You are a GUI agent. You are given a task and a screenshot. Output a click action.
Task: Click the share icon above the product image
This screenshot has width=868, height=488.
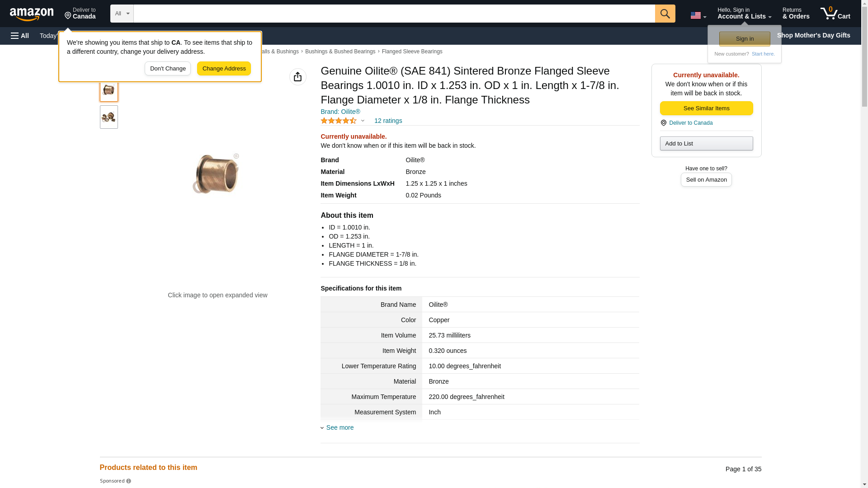pos(297,77)
